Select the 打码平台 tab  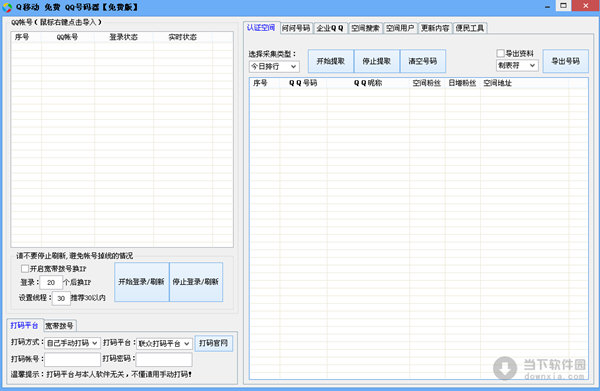(x=24, y=325)
